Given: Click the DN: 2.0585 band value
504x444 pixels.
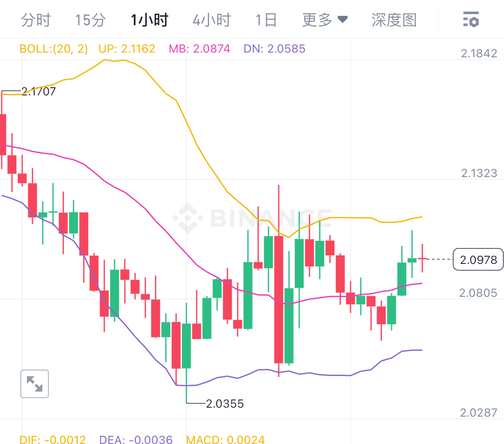Looking at the screenshot, I should point(274,49).
